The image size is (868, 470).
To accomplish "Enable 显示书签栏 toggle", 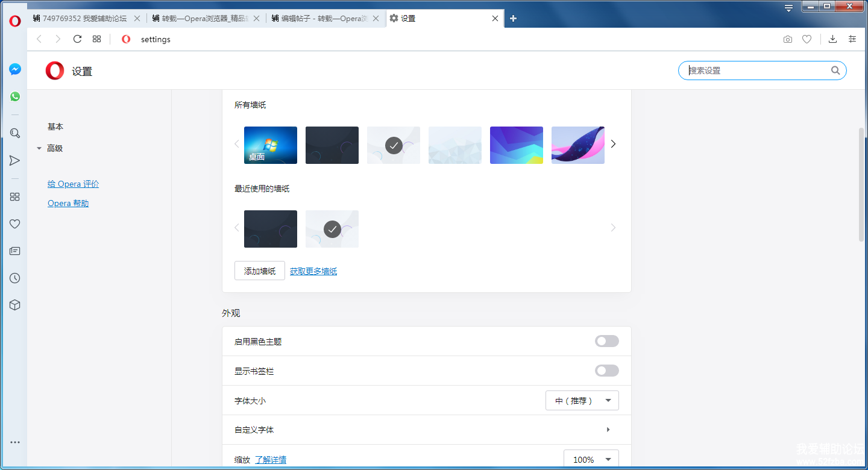I will (x=607, y=371).
